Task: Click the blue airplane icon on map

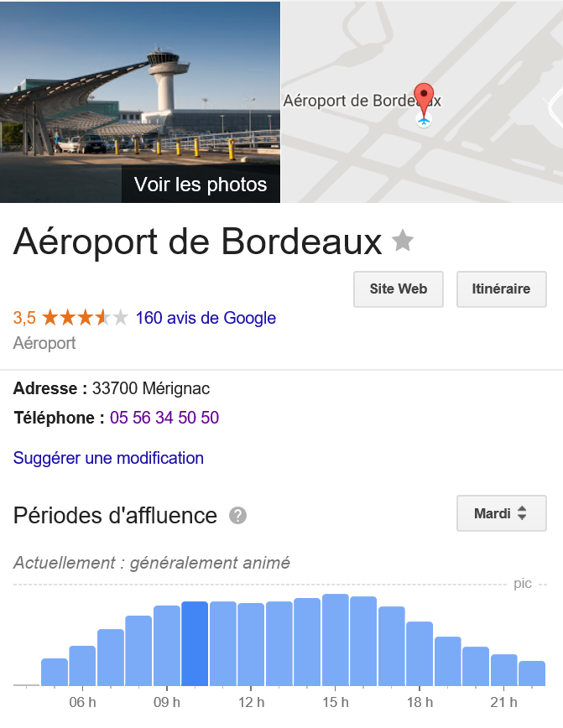Action: point(423,121)
